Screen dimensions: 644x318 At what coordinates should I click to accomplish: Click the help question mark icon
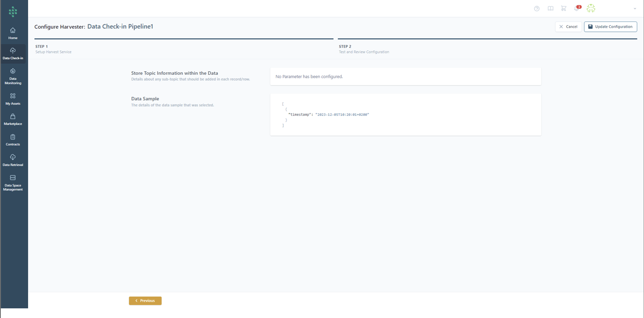pyautogui.click(x=537, y=8)
